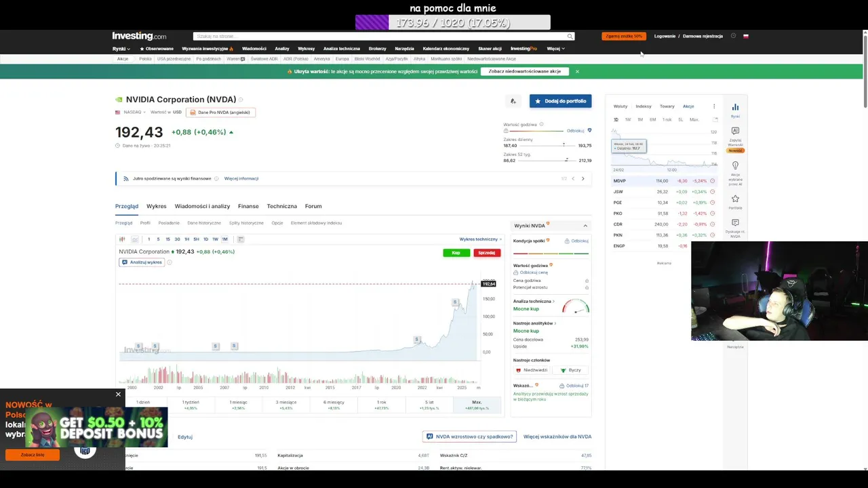This screenshot has width=868, height=488.
Task: Click Zobacz niedowartościowane akcje button
Action: [525, 71]
